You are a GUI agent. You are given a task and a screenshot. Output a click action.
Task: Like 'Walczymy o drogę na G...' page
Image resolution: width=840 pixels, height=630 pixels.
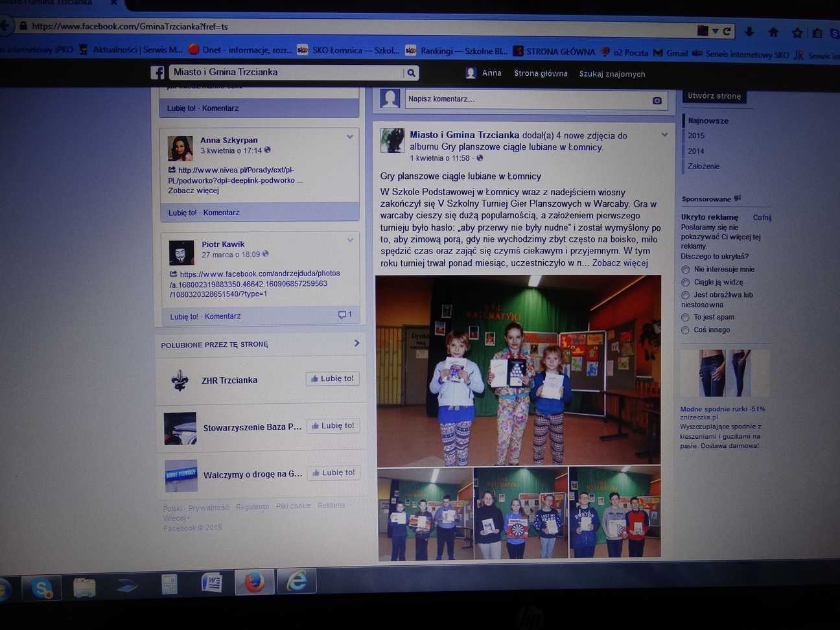tap(334, 472)
